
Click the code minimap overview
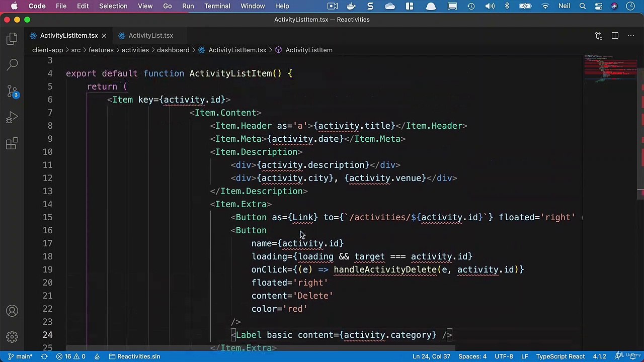point(610,69)
